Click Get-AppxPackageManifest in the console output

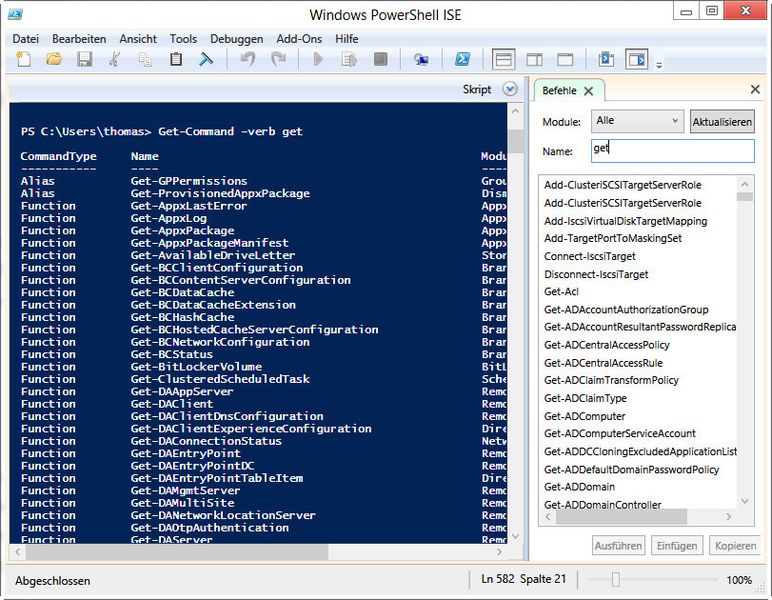click(209, 243)
